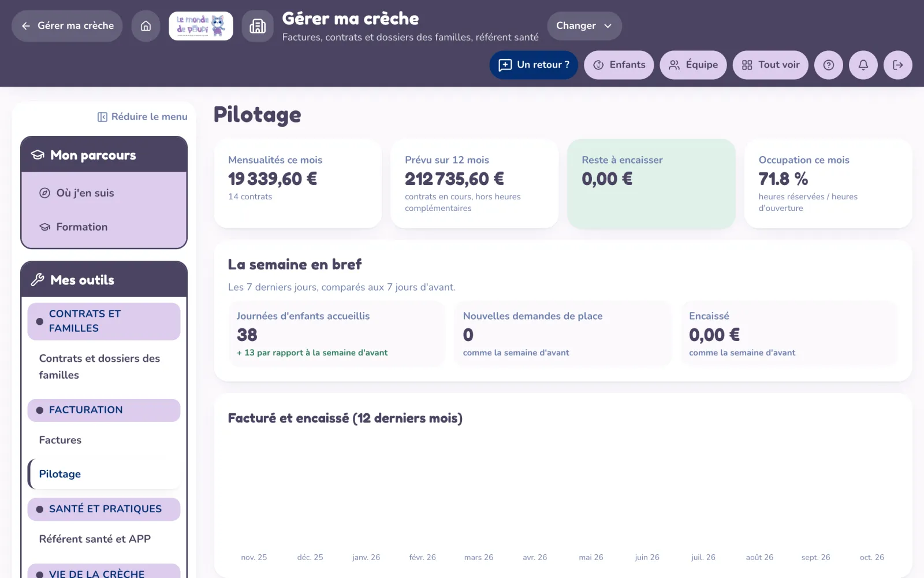
Task: Open the help question mark icon
Action: pyautogui.click(x=829, y=65)
